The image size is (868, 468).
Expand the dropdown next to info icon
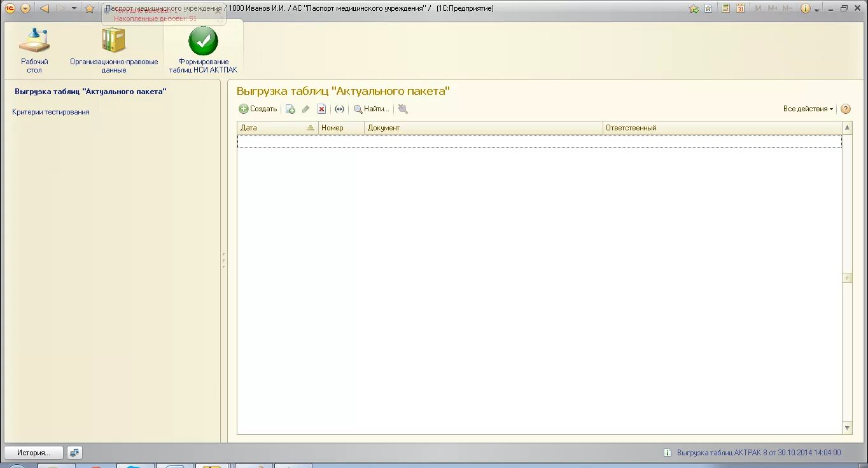tap(817, 9)
